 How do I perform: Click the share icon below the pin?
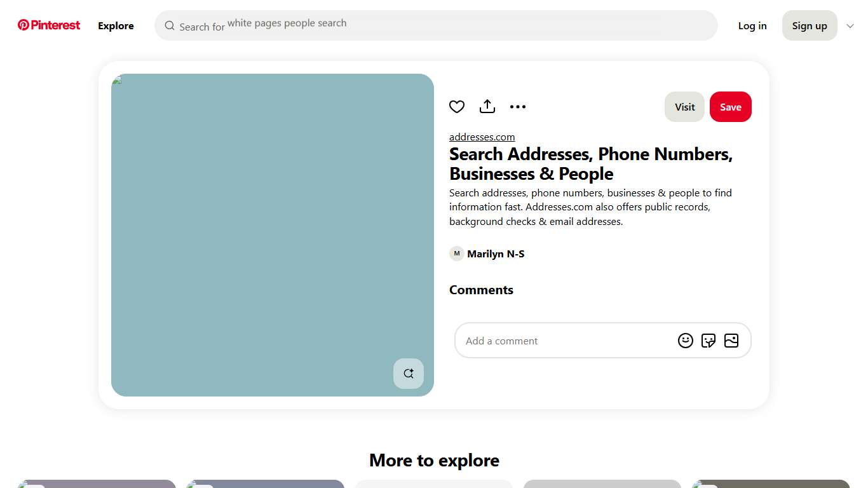coord(487,106)
